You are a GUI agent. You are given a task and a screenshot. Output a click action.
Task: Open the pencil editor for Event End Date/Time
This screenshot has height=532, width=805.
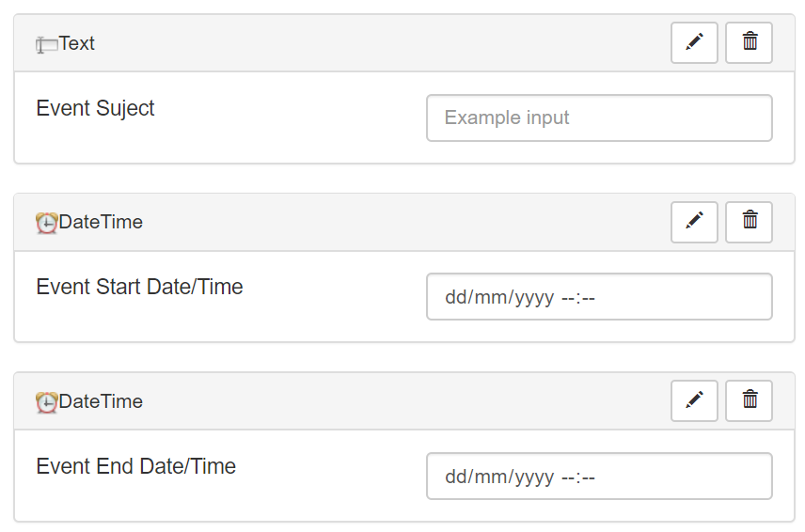click(x=694, y=400)
